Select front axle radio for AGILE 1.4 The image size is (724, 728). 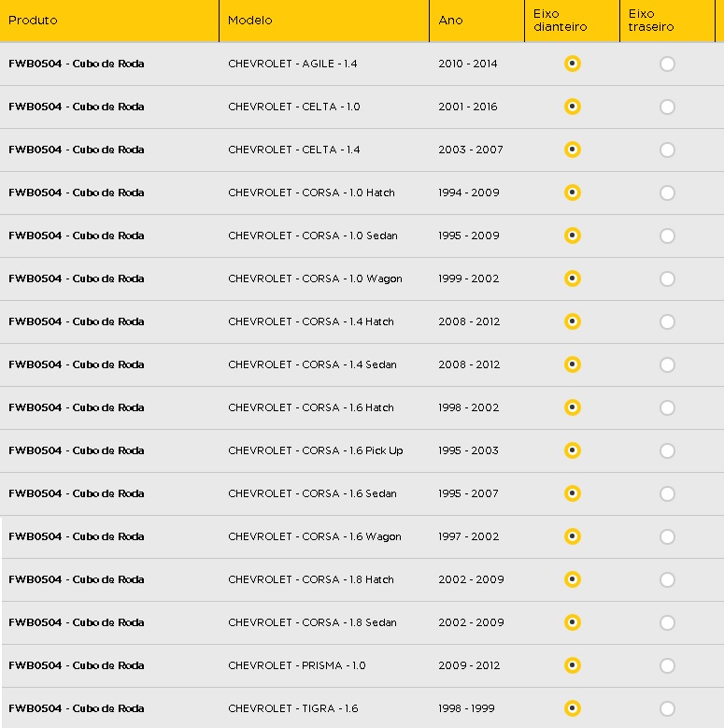573,64
